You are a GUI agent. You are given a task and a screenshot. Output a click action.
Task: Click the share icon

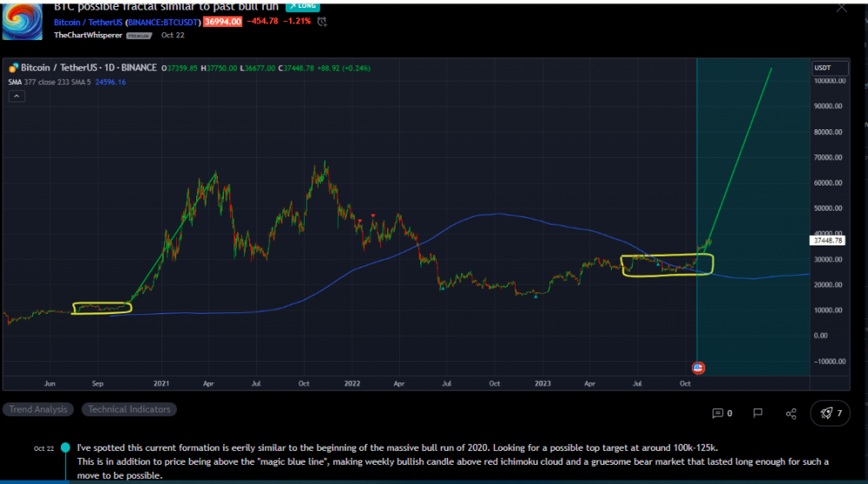tap(791, 414)
